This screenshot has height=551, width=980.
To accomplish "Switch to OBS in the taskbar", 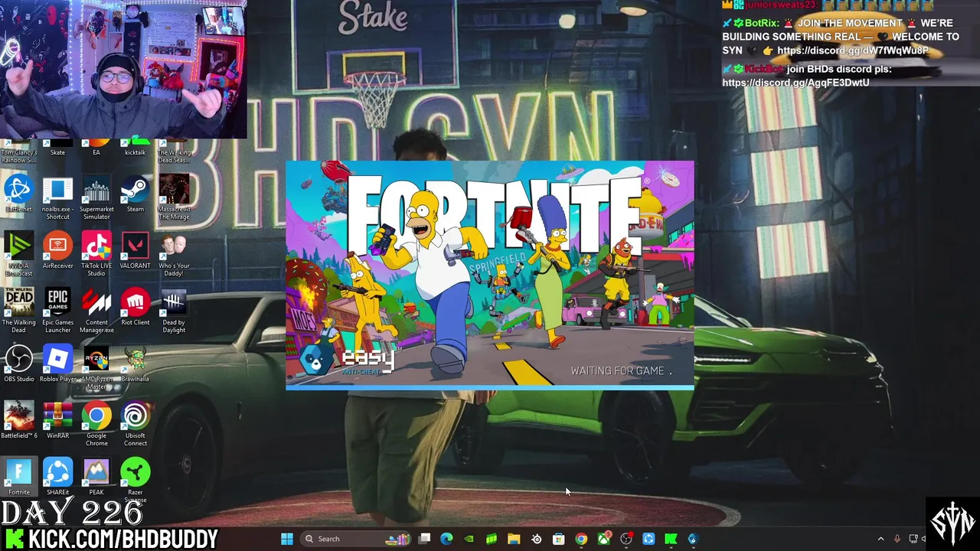I will coord(626,539).
